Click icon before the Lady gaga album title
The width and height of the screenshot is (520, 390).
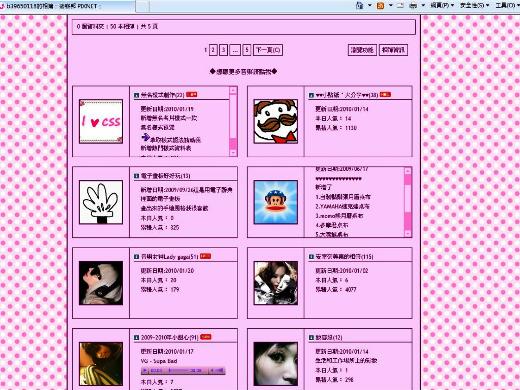(136, 257)
